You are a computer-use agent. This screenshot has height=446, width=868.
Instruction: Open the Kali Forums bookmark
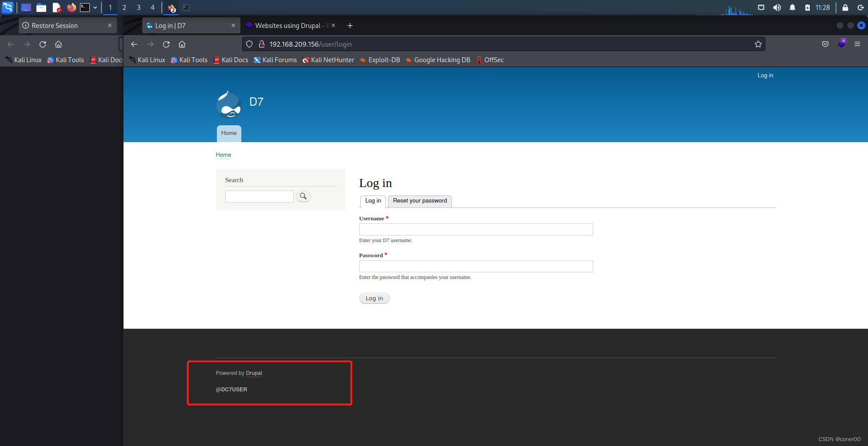(275, 60)
